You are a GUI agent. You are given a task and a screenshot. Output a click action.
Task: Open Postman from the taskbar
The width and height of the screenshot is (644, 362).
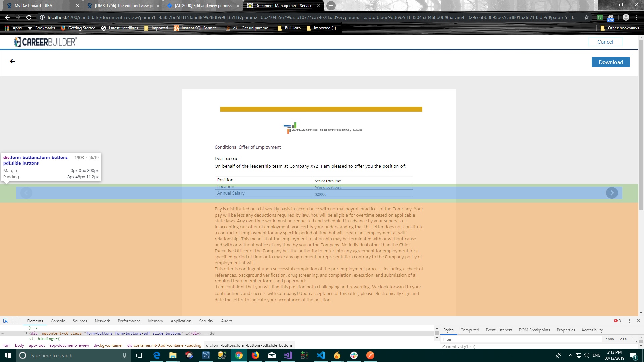point(370,355)
